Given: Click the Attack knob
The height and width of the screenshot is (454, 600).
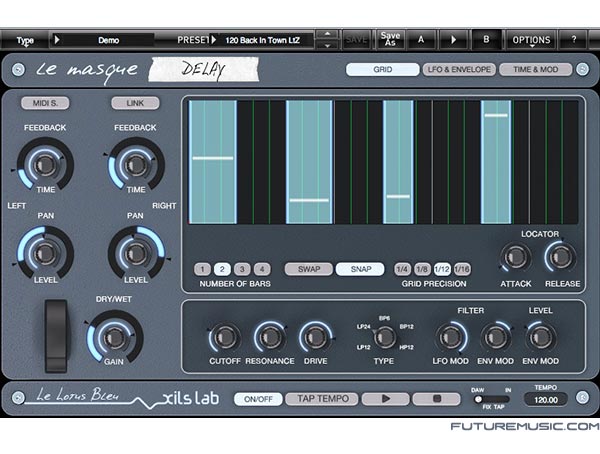Looking at the screenshot, I should click(515, 257).
